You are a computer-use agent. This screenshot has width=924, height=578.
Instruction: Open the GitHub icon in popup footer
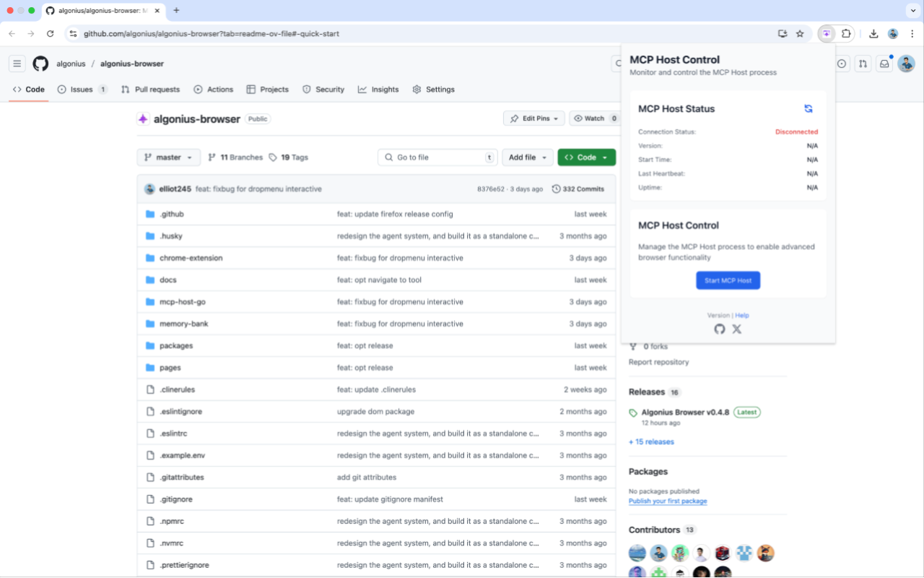pyautogui.click(x=720, y=329)
